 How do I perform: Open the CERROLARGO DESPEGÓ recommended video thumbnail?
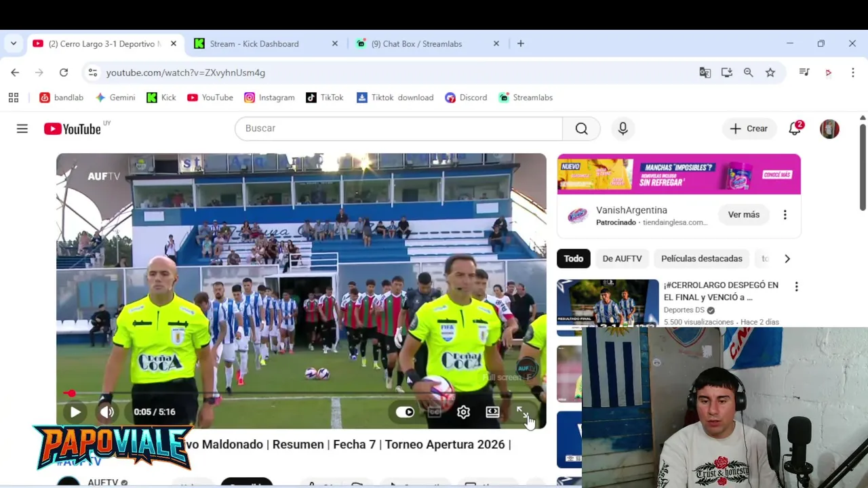pos(608,307)
